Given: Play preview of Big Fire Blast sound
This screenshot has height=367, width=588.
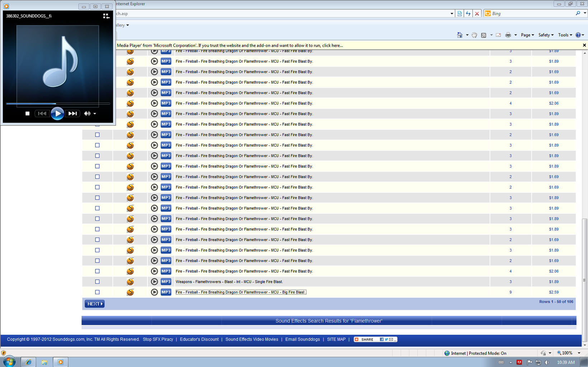Looking at the screenshot, I should (154, 292).
